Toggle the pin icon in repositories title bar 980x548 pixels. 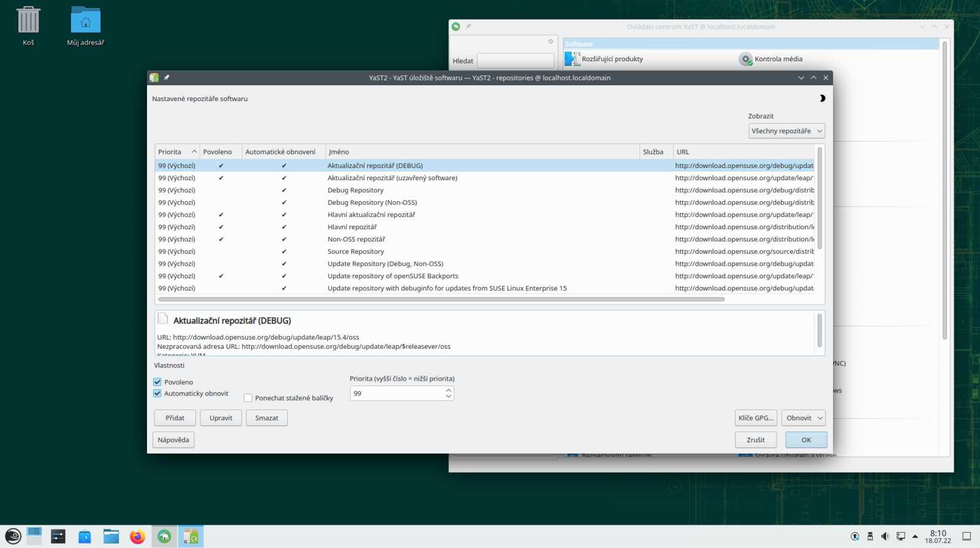(x=167, y=78)
